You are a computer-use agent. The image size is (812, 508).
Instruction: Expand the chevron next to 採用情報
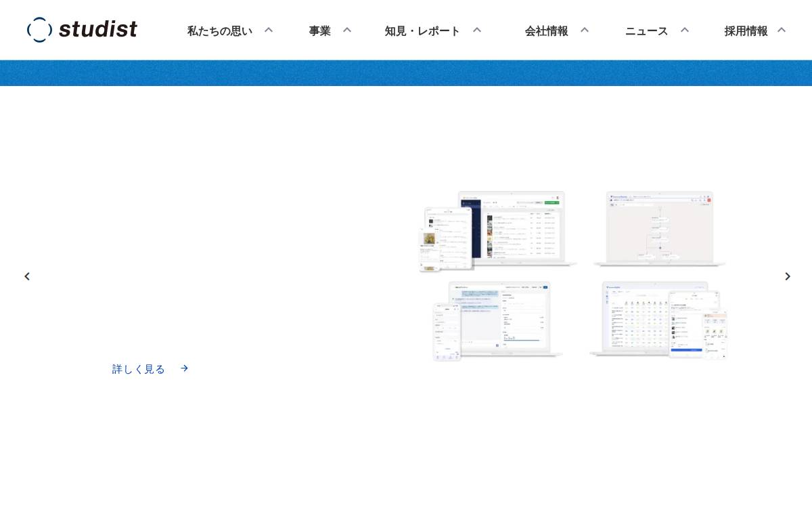click(782, 30)
